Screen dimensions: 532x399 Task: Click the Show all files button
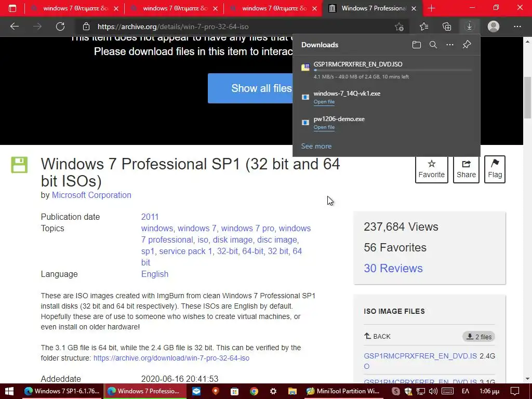point(250,88)
